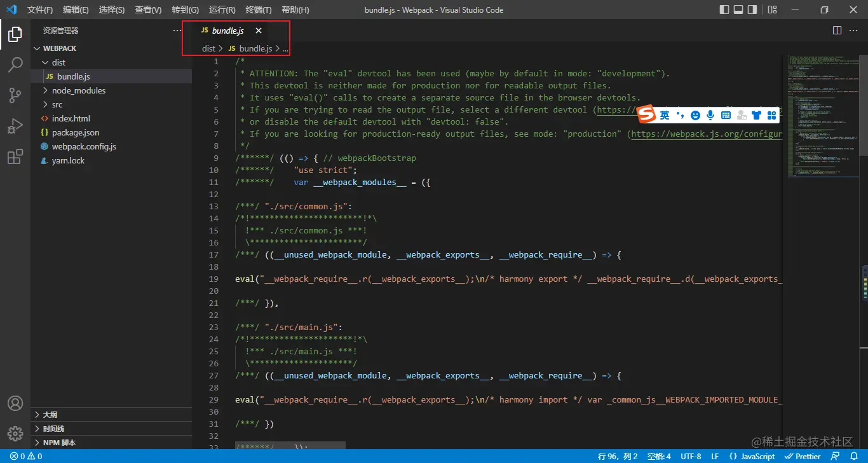Screen dimensions: 868x463
Task: Open the Sogou toolbox grid
Action: pos(772,115)
